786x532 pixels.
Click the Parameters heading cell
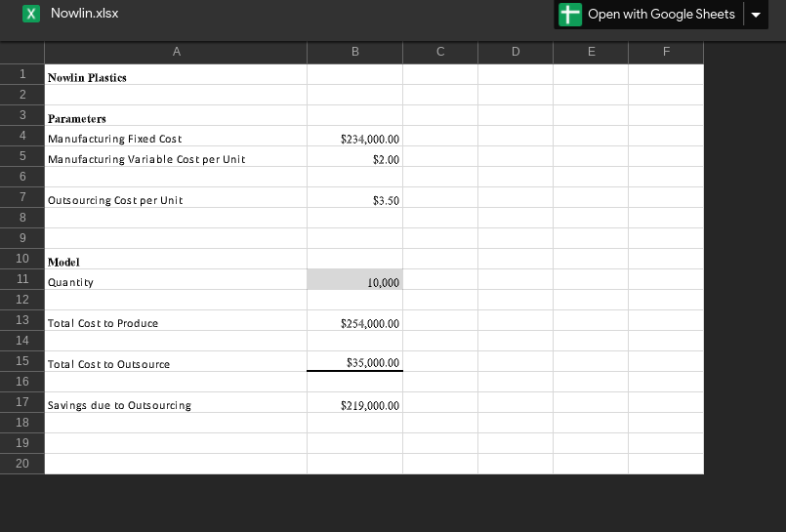pos(176,116)
